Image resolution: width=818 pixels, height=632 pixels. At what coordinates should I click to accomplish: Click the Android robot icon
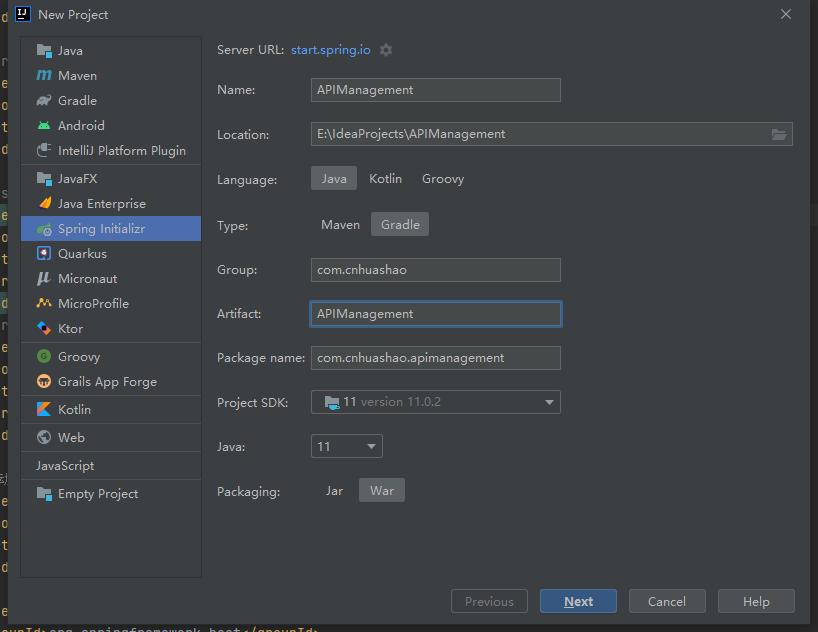point(44,125)
